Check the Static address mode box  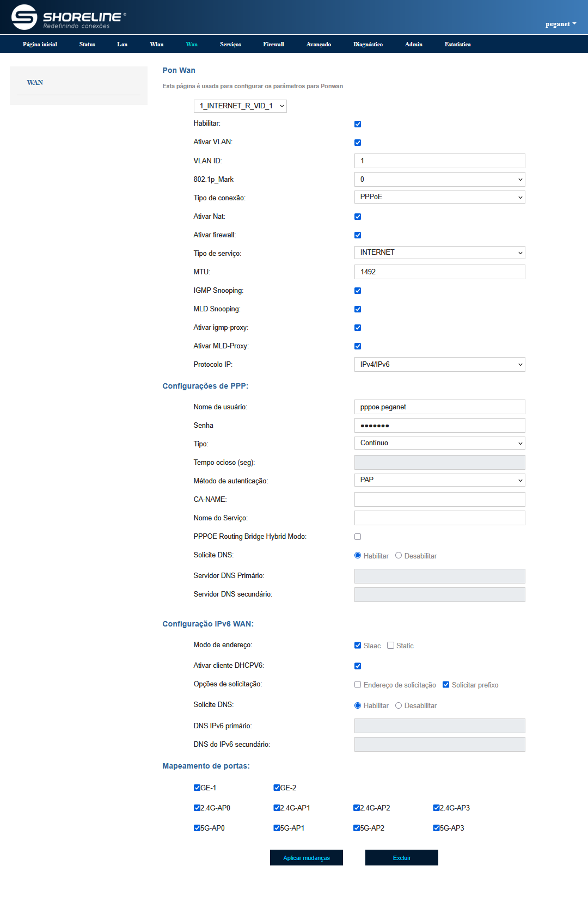390,646
